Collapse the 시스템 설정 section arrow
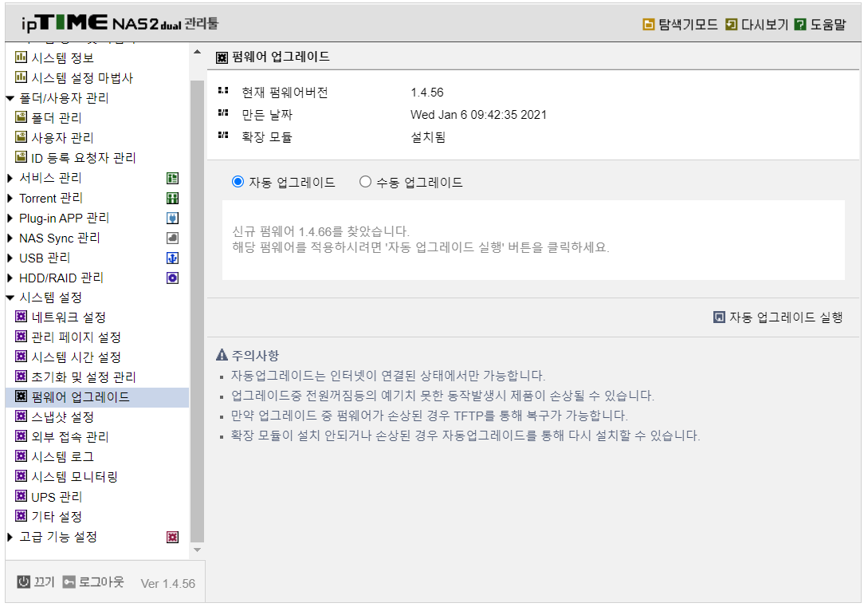Screen dimensions: 868x611 (10, 298)
